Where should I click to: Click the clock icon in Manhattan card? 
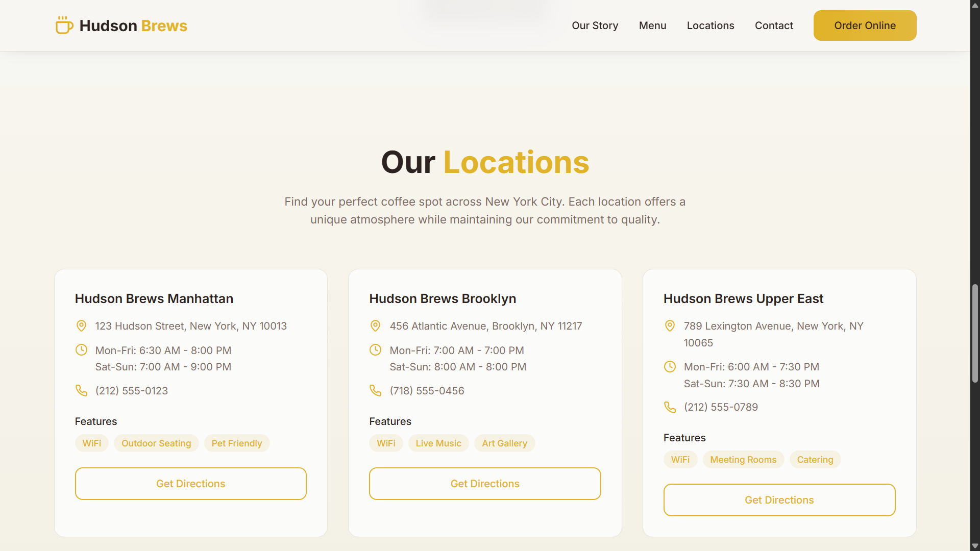pos(81,350)
